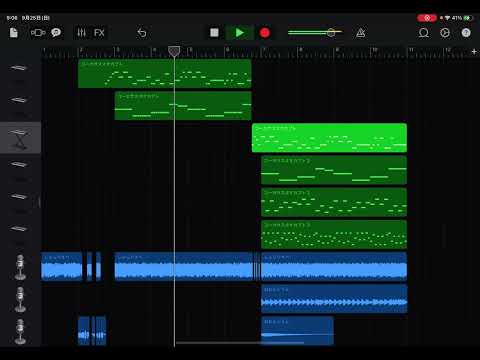Select fifth keyboard track's green MIDI region

334,202
